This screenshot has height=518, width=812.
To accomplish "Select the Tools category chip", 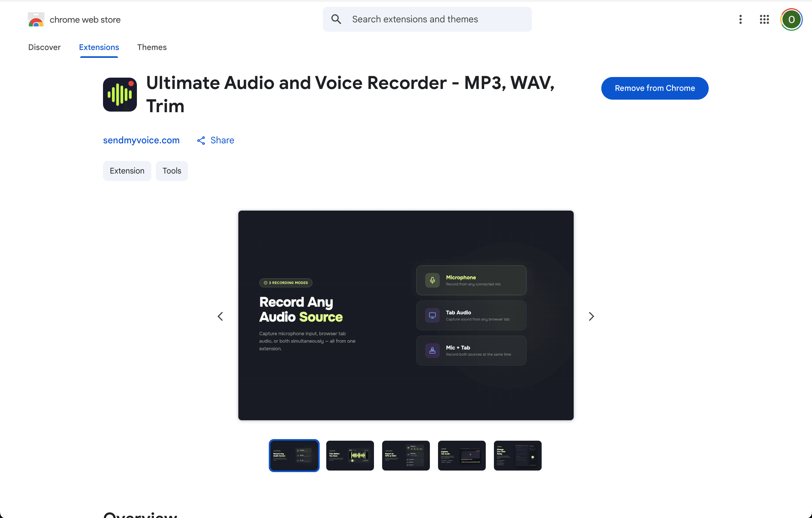I will (172, 171).
